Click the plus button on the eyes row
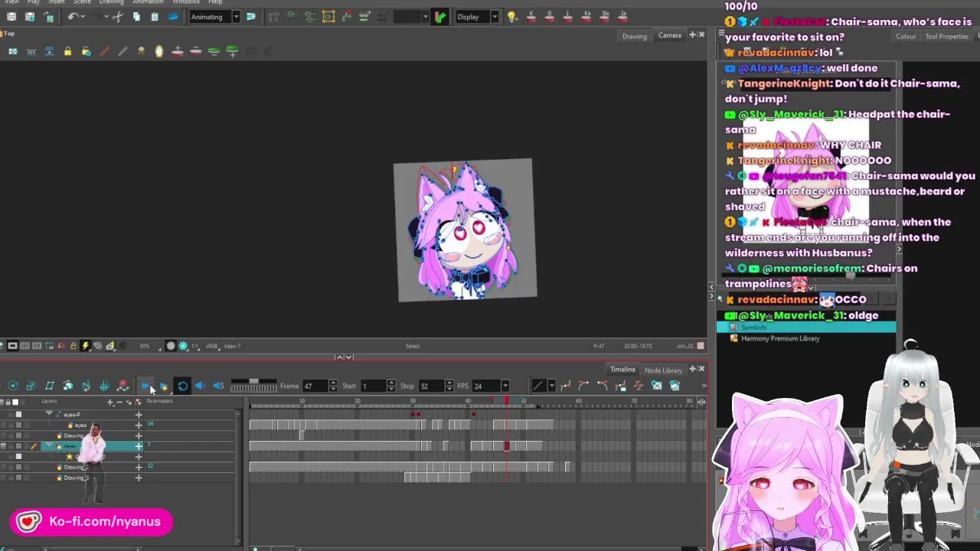This screenshot has height=551, width=980. (x=139, y=425)
